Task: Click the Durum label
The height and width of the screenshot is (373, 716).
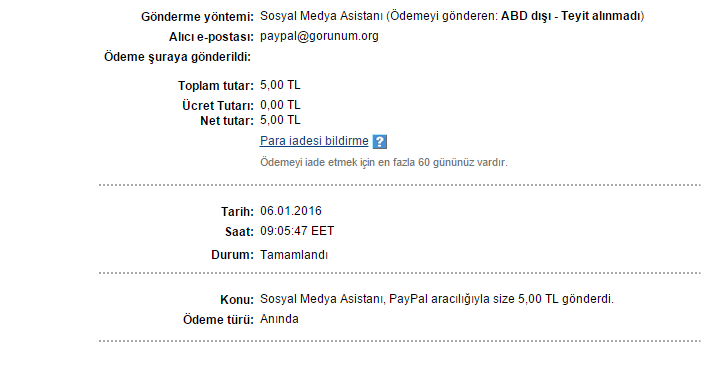Action: pos(232,255)
